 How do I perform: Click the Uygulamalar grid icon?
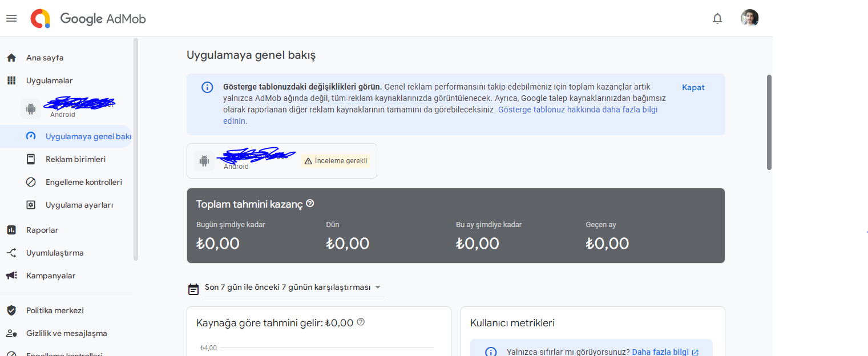coord(11,80)
